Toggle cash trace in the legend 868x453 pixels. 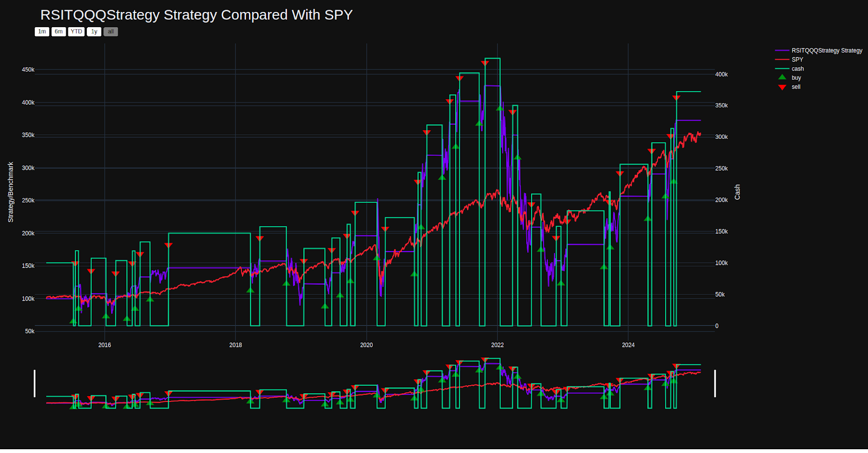790,69
